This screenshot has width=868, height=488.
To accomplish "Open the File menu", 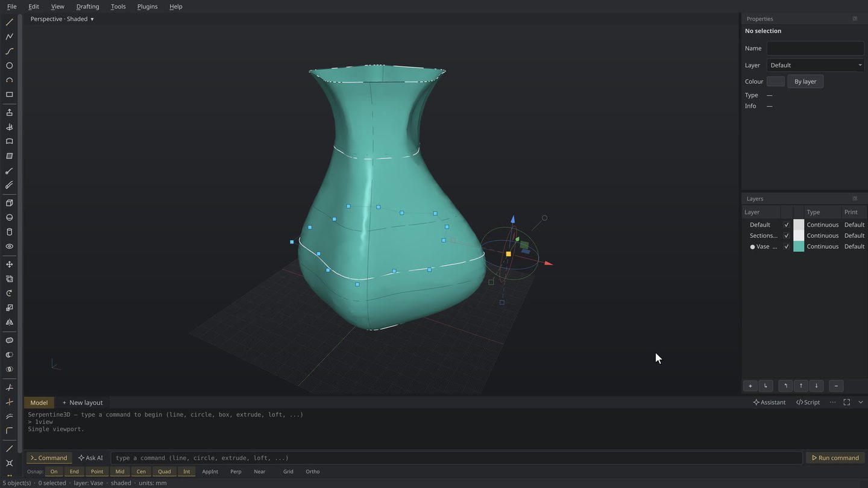I will click(11, 7).
